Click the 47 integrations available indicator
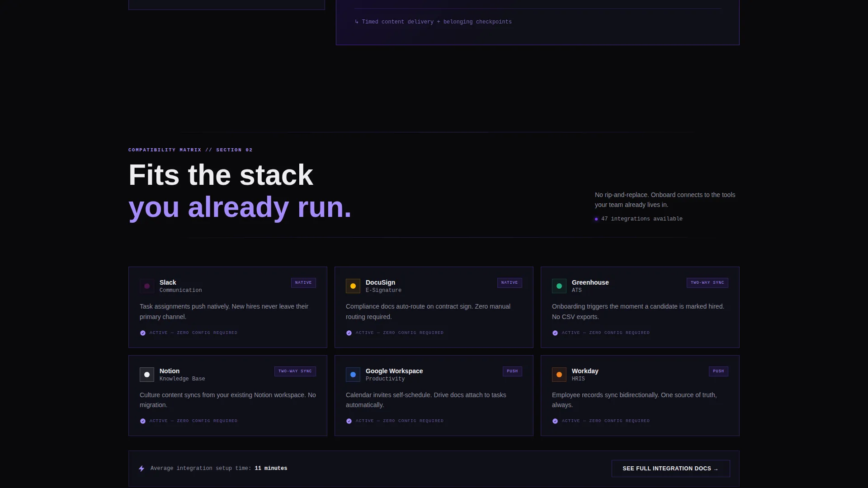Screen dimensions: 868x488 point(638,219)
